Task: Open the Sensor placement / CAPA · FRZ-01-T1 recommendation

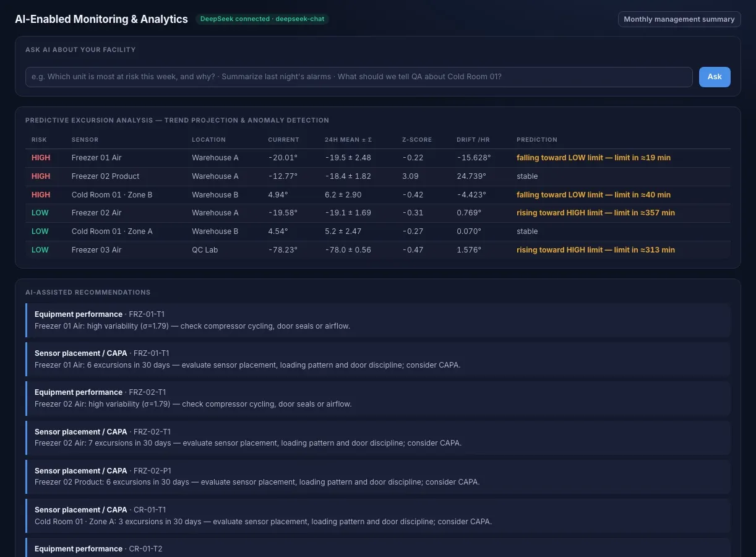Action: (x=378, y=359)
